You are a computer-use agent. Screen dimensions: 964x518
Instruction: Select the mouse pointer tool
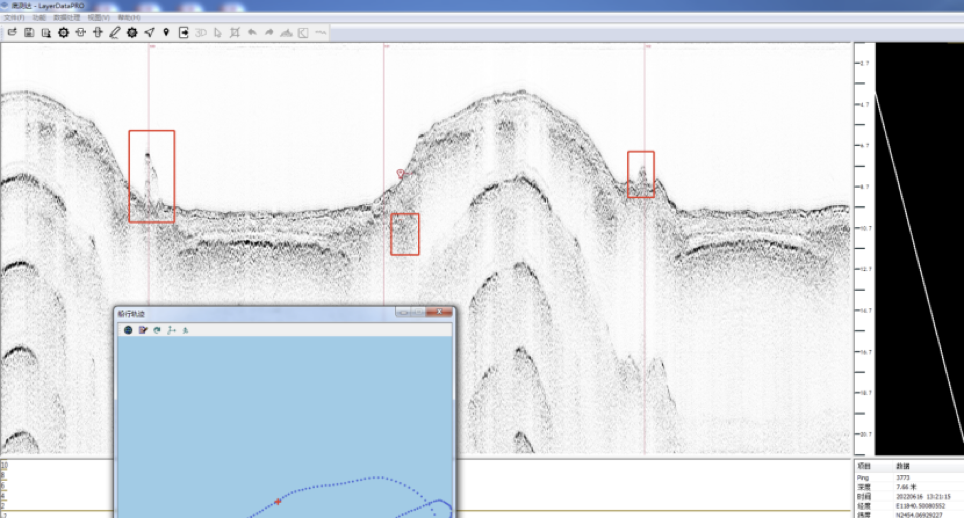click(218, 32)
